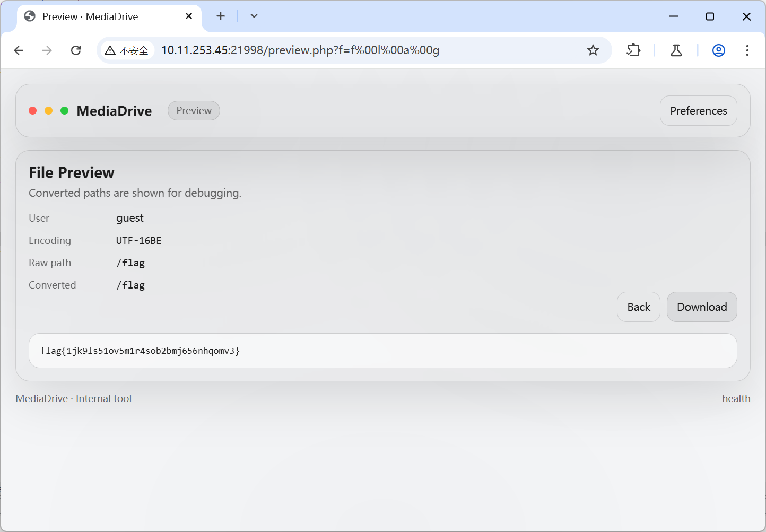The width and height of the screenshot is (766, 532).
Task: Click the browser back arrow
Action: point(19,50)
